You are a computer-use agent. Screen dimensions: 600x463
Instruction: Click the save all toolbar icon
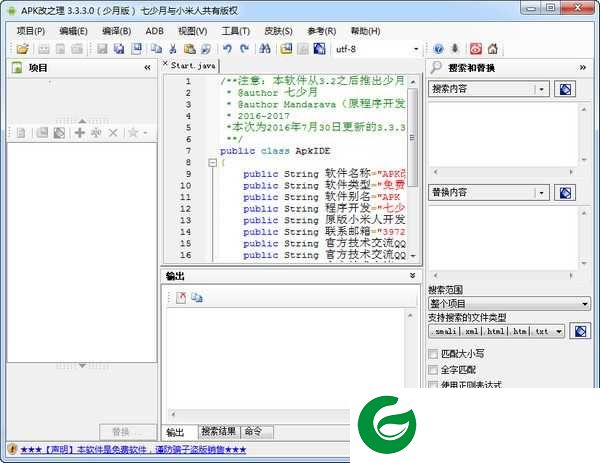[x=119, y=49]
